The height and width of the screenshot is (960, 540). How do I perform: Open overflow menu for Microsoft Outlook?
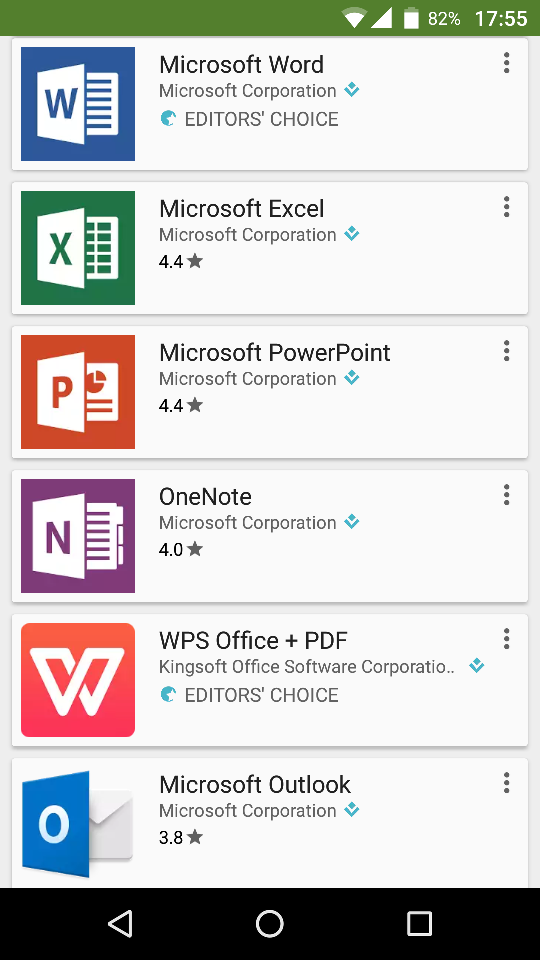coord(506,782)
